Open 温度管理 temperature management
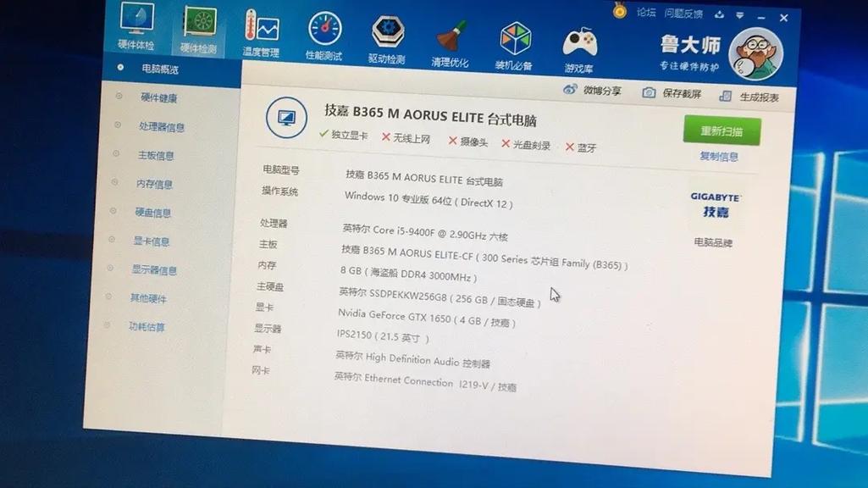This screenshot has height=488, width=868. [262, 34]
